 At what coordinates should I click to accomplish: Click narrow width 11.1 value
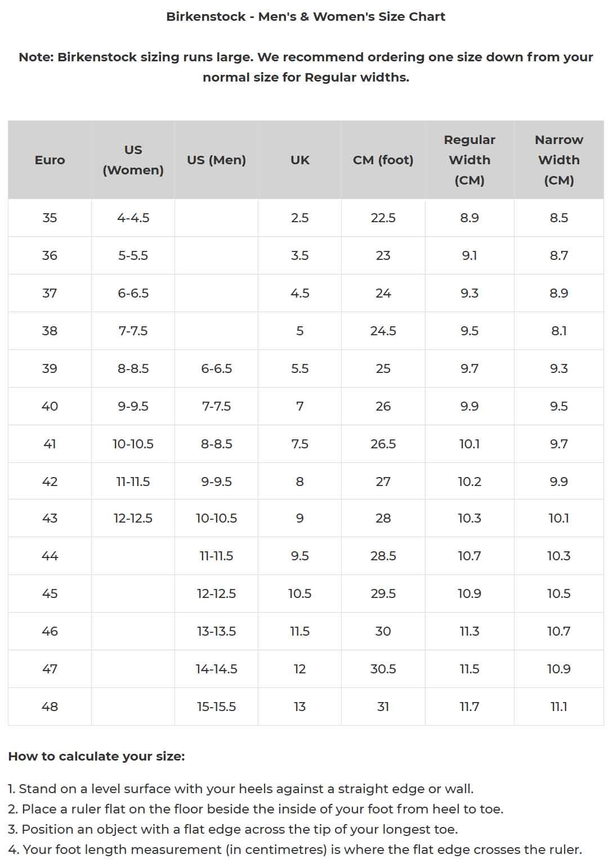(x=558, y=707)
